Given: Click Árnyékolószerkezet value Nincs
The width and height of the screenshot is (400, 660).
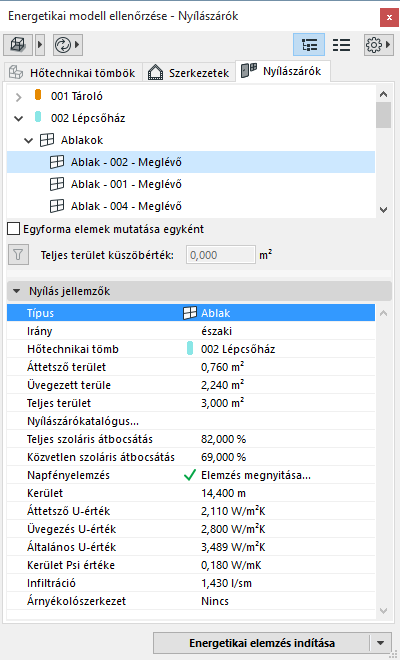Looking at the screenshot, I should (x=215, y=601).
